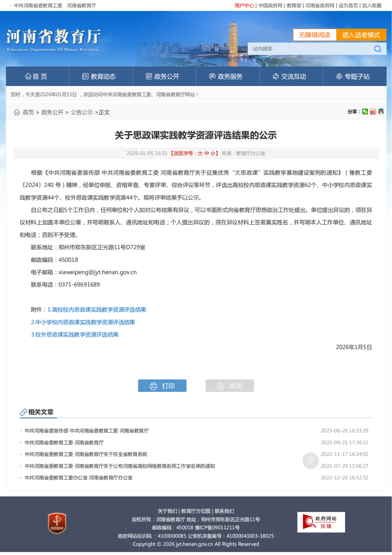Image resolution: width=392 pixels, height=555 pixels.
Task: Open 政务服务 navigation tab
Action: pos(228,76)
